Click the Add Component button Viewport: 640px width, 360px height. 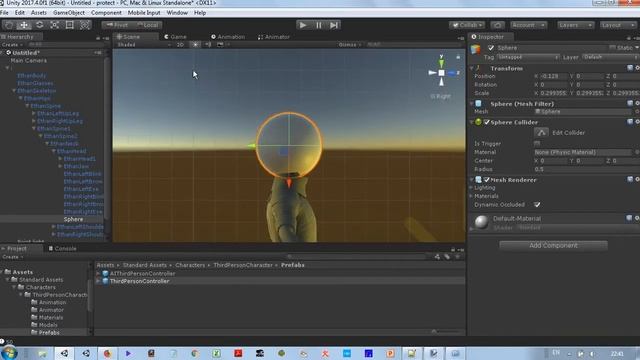click(553, 245)
